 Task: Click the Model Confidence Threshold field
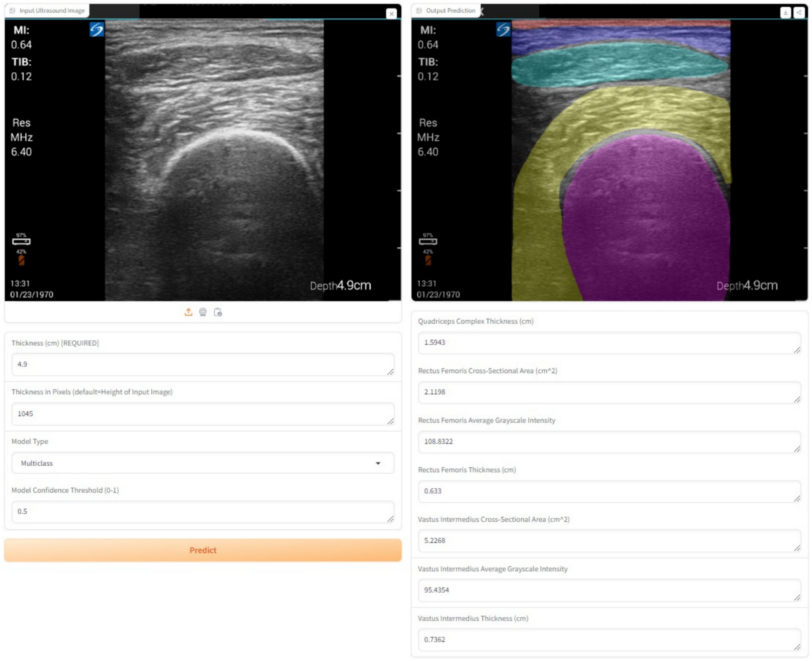pos(202,511)
